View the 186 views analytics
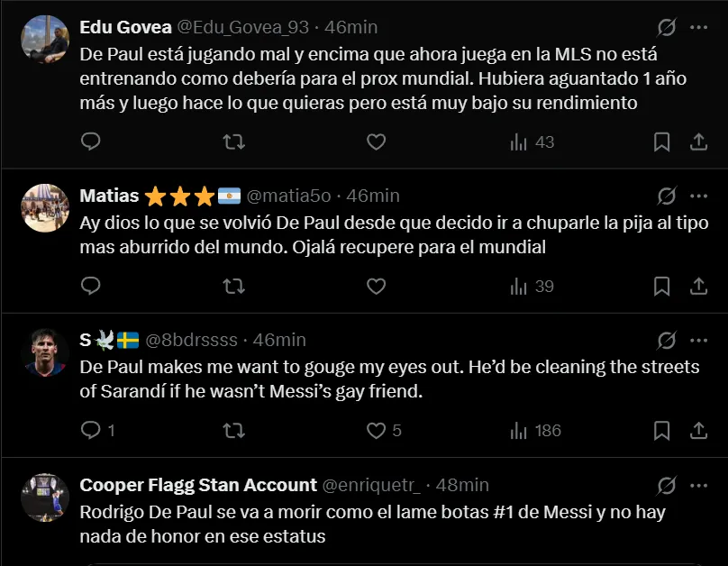Image resolution: width=728 pixels, height=566 pixels. coord(535,430)
